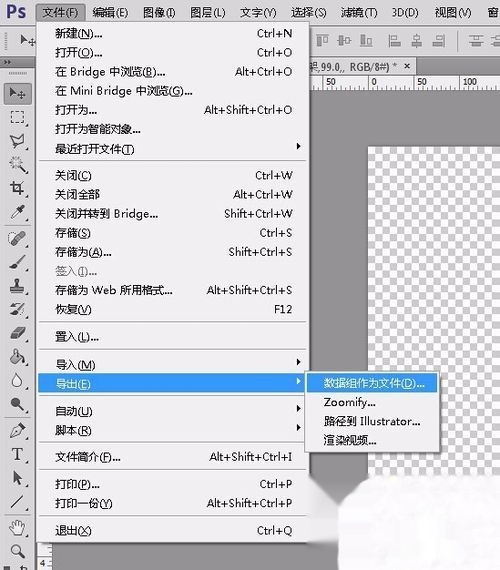Choose 关闭全部 menu item

coord(173,194)
